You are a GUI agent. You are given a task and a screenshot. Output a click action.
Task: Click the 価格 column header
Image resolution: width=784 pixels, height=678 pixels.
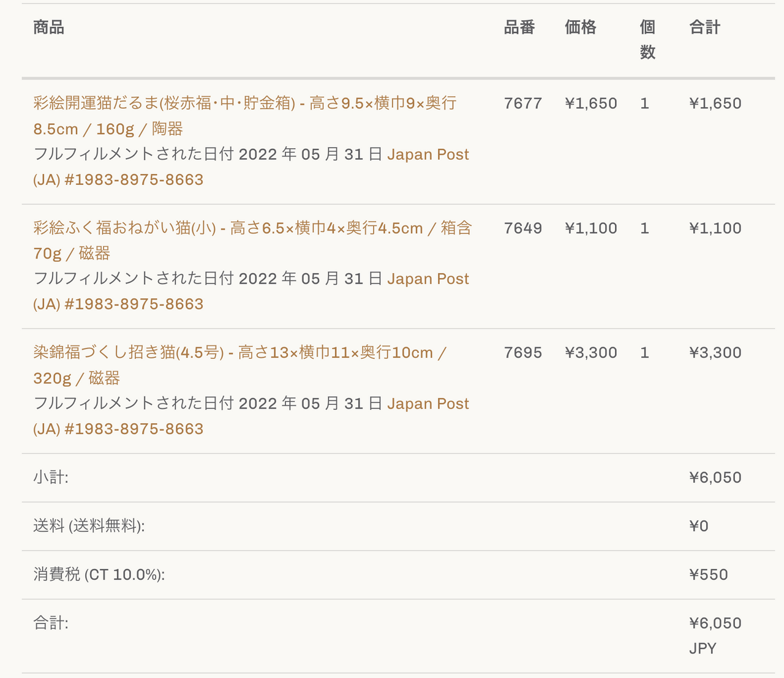click(x=581, y=28)
